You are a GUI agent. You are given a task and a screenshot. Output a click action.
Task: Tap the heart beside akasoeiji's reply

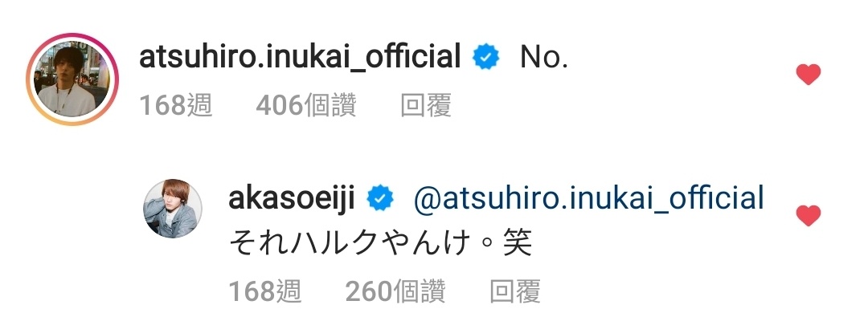click(x=808, y=216)
